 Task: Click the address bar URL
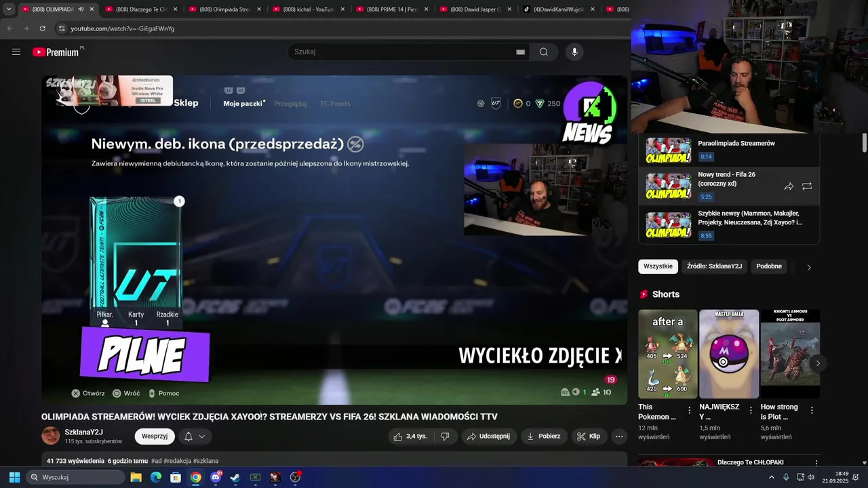(x=123, y=28)
